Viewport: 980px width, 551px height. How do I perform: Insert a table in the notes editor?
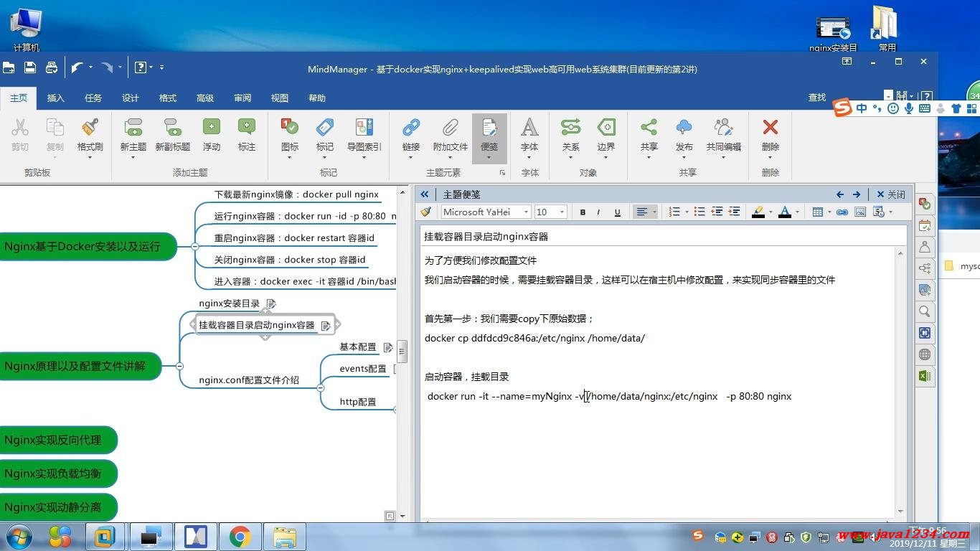[x=817, y=212]
